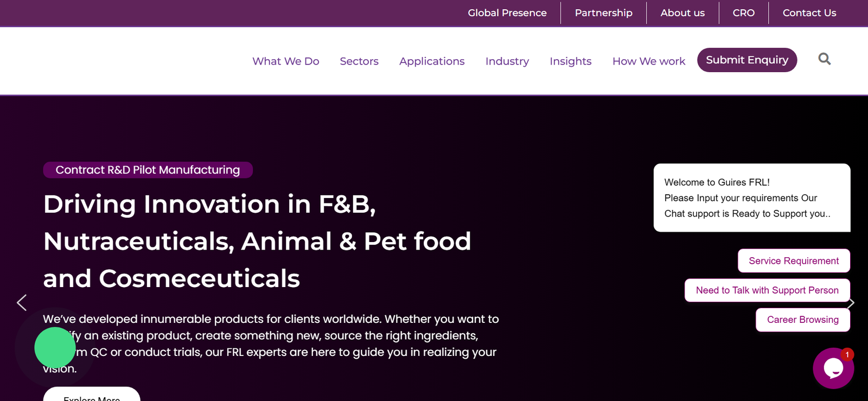
Task: Select Industry in the navigation bar
Action: [507, 61]
